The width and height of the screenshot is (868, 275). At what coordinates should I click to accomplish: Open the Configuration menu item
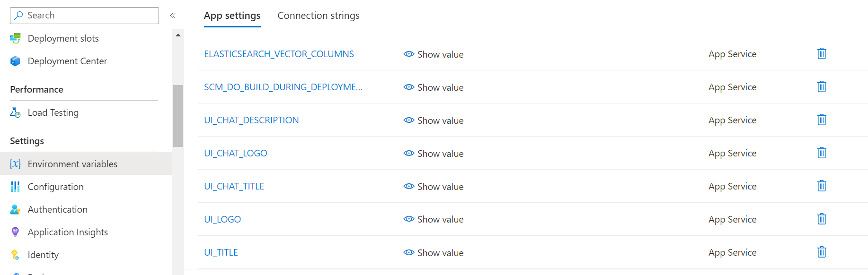[55, 187]
